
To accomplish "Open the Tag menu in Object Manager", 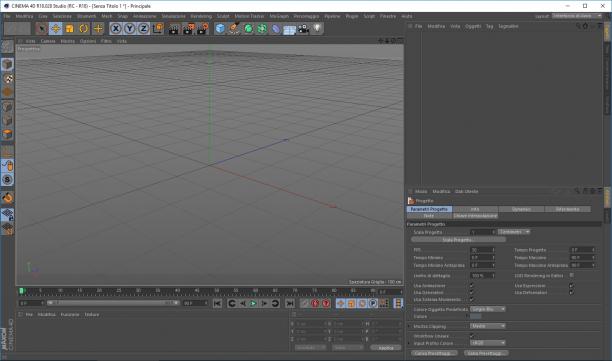I will pos(489,26).
